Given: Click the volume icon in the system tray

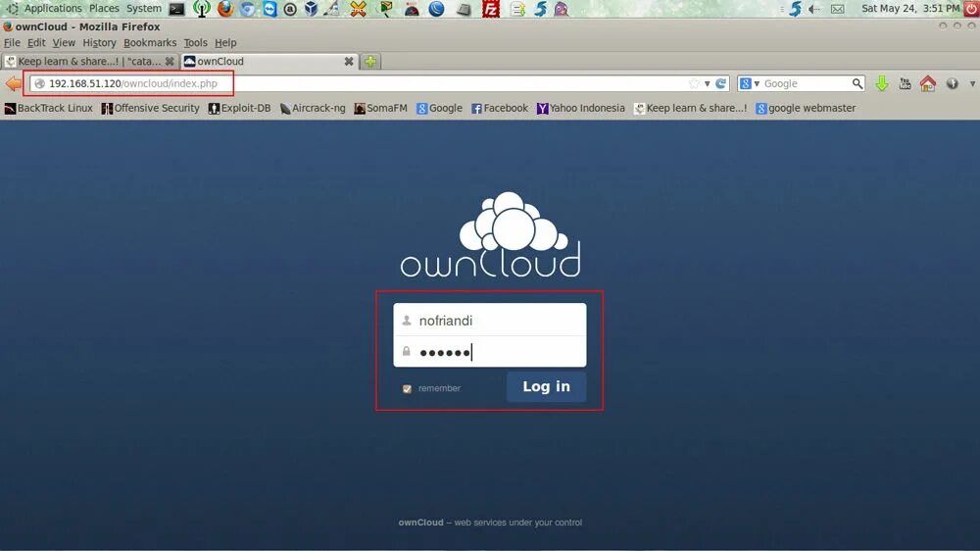Looking at the screenshot, I should coord(813,9).
